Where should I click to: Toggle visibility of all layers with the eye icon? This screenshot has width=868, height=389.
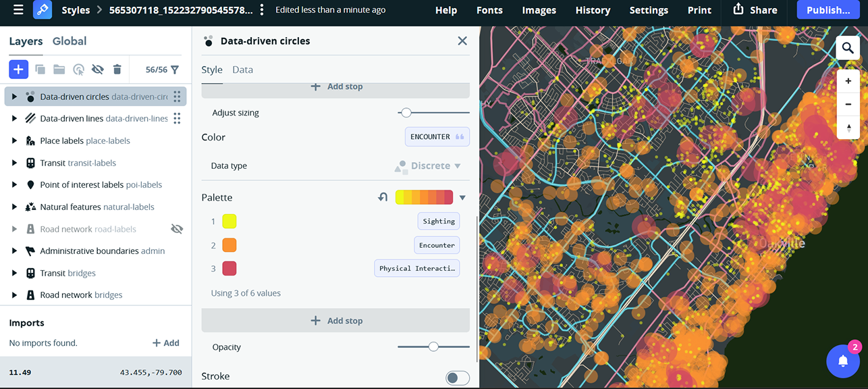(97, 69)
